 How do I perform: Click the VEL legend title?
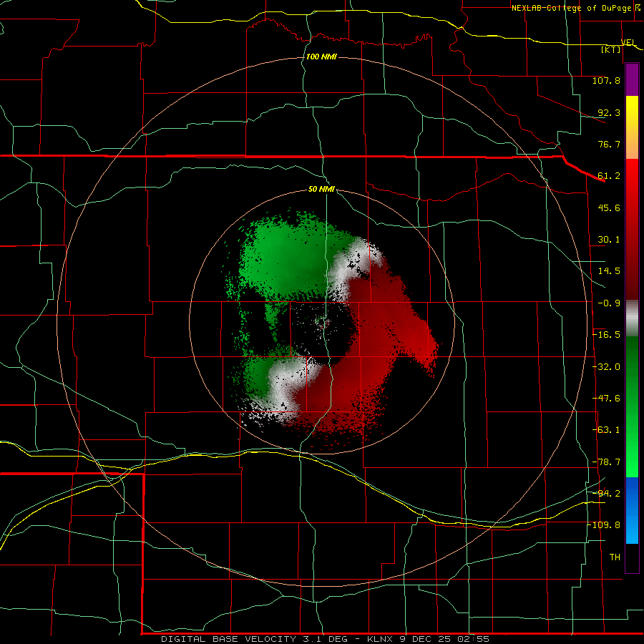pyautogui.click(x=628, y=42)
